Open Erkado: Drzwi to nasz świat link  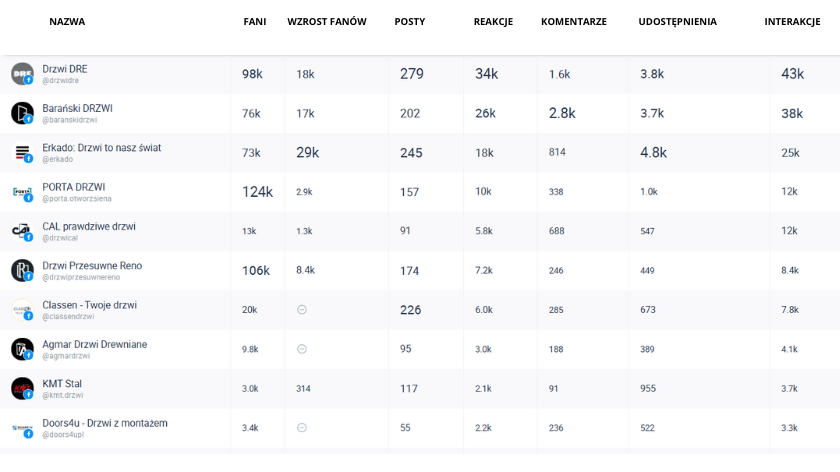click(x=101, y=148)
